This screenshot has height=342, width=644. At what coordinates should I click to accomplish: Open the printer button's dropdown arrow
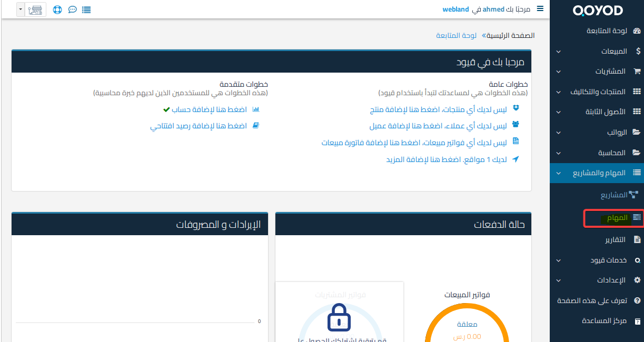tap(19, 9)
